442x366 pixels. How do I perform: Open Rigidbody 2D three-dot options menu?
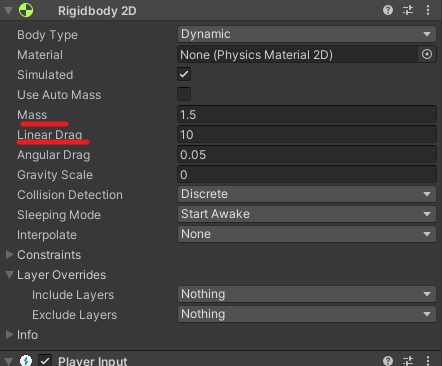coord(428,10)
